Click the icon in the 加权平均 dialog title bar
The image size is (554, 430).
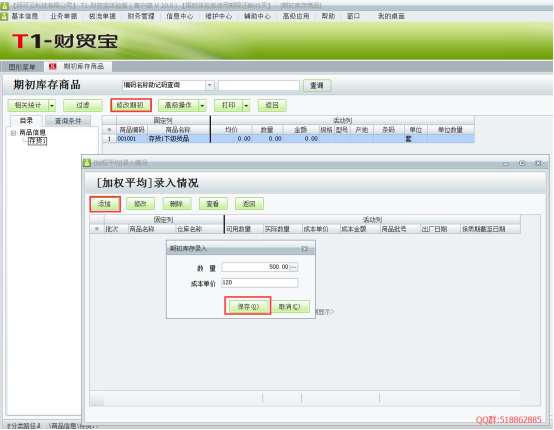click(87, 163)
